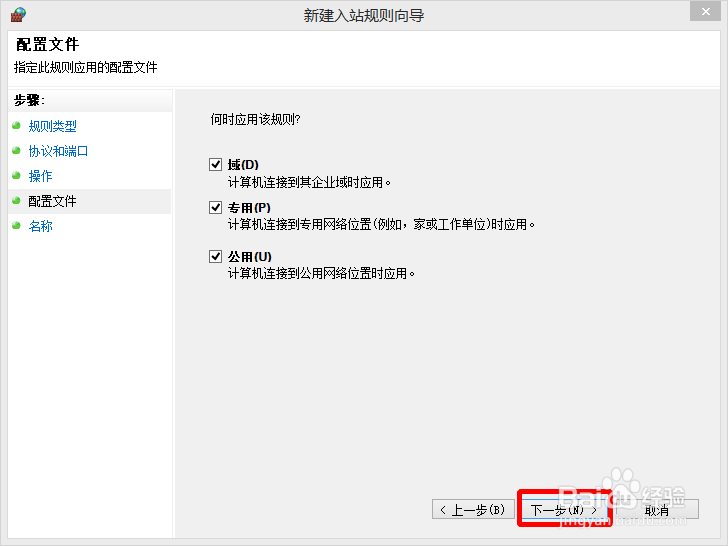
Task: Click the firewall icon in the title bar
Action: point(18,15)
